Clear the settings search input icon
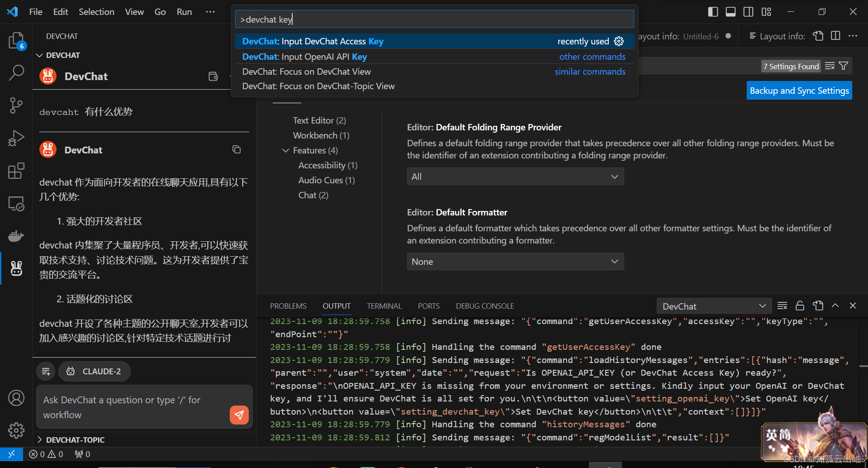 click(830, 66)
